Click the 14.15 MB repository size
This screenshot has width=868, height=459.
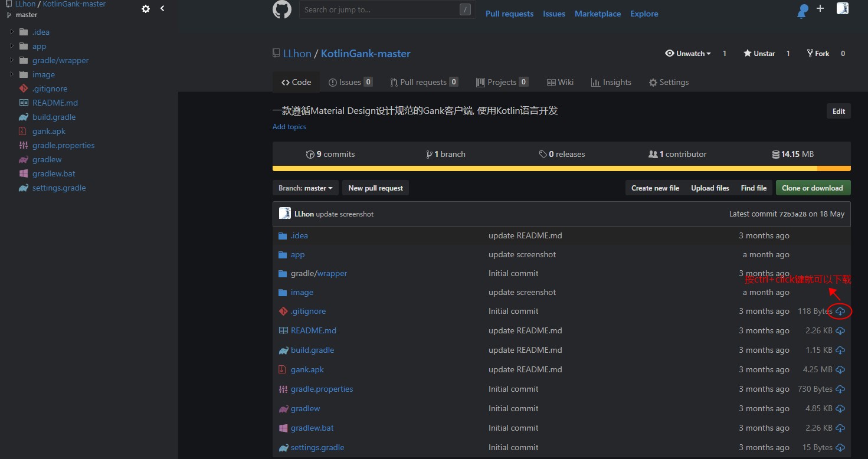[792, 154]
